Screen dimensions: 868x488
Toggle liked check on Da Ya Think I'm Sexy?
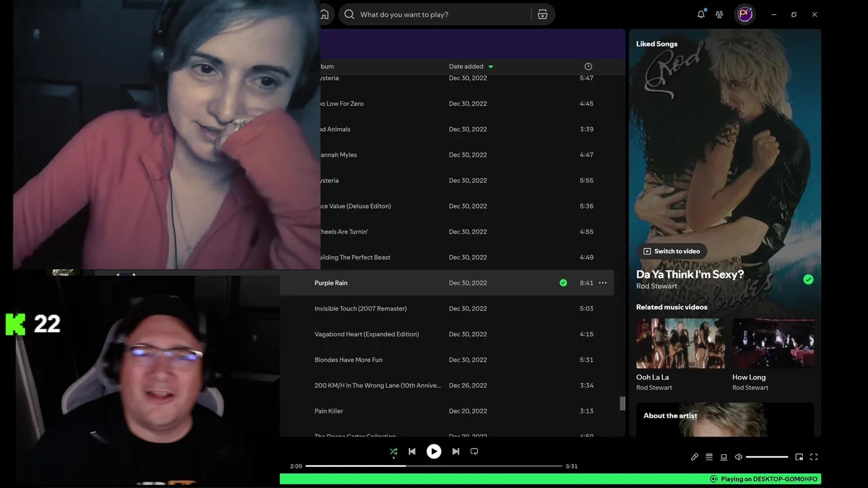pos(808,279)
